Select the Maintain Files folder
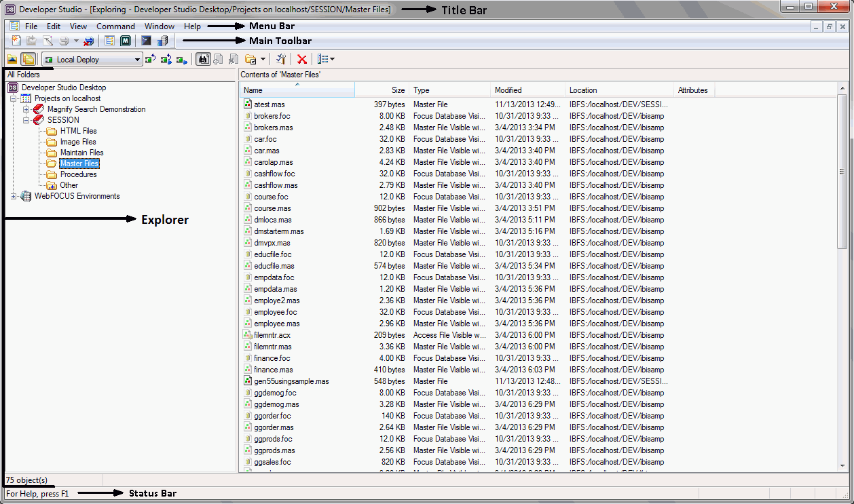 point(81,153)
